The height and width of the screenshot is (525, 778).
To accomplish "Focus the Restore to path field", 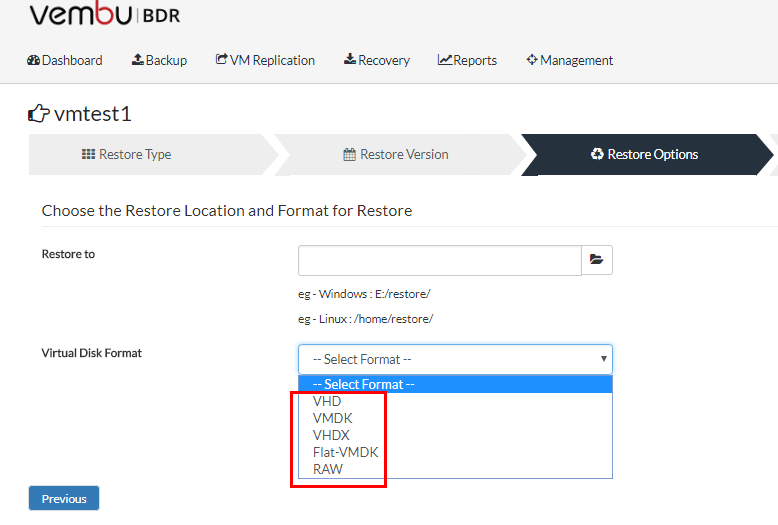I will 439,260.
